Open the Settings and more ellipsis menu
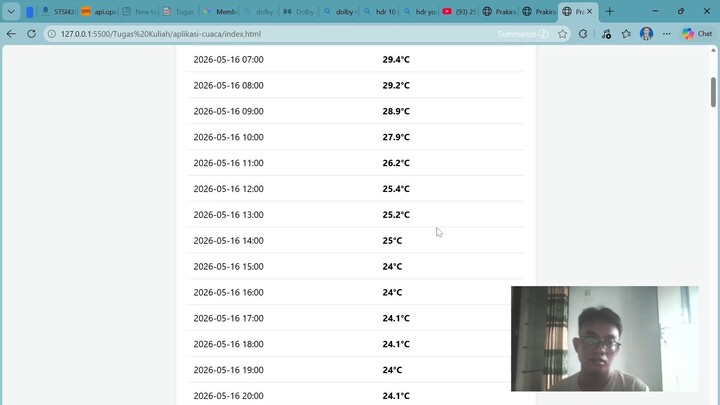The width and height of the screenshot is (720, 405). (x=666, y=34)
